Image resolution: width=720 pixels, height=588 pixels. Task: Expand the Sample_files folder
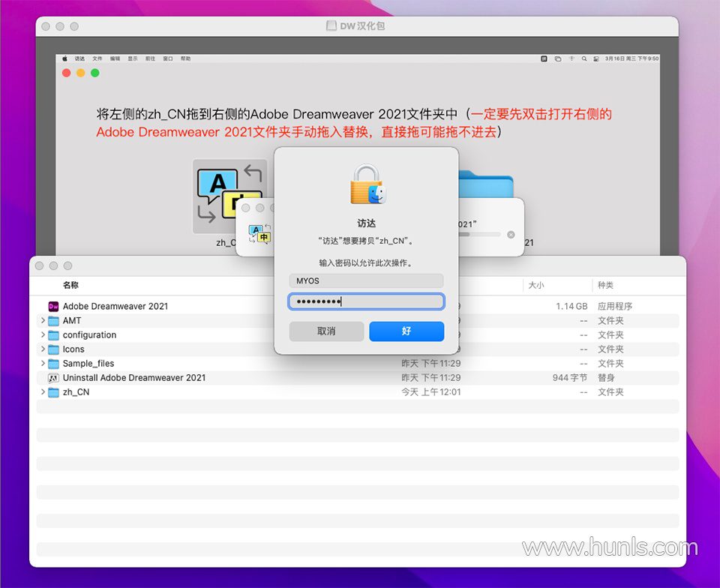coord(43,363)
